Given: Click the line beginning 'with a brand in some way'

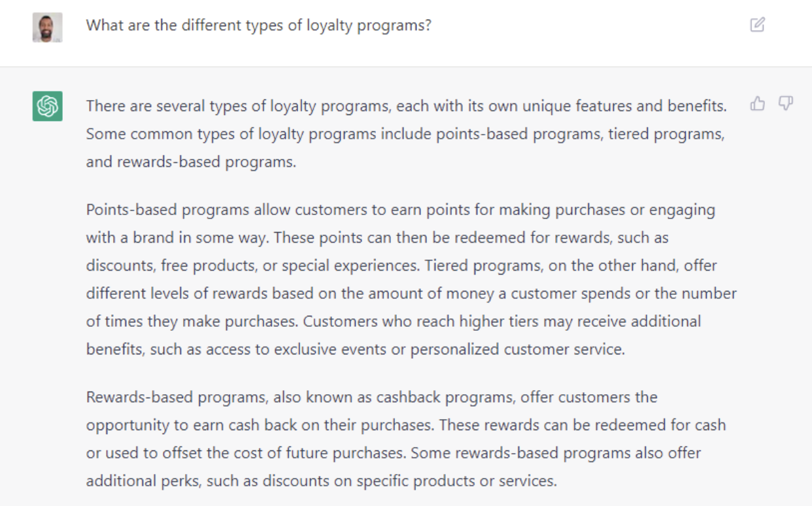Looking at the screenshot, I should tap(377, 238).
